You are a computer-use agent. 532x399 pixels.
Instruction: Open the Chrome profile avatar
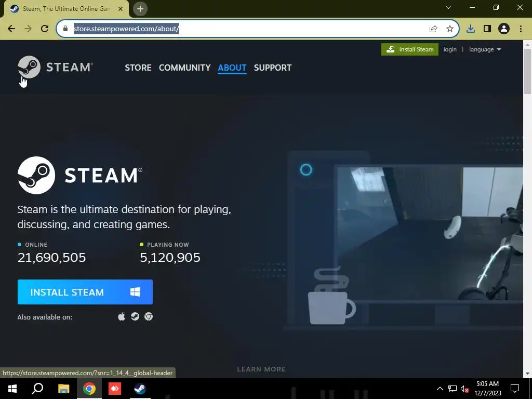pyautogui.click(x=504, y=29)
